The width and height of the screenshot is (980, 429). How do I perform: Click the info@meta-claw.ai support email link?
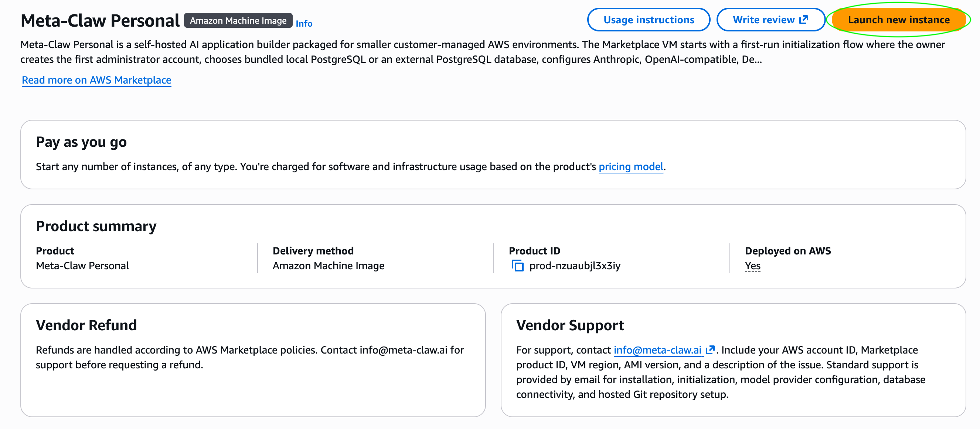tap(657, 350)
